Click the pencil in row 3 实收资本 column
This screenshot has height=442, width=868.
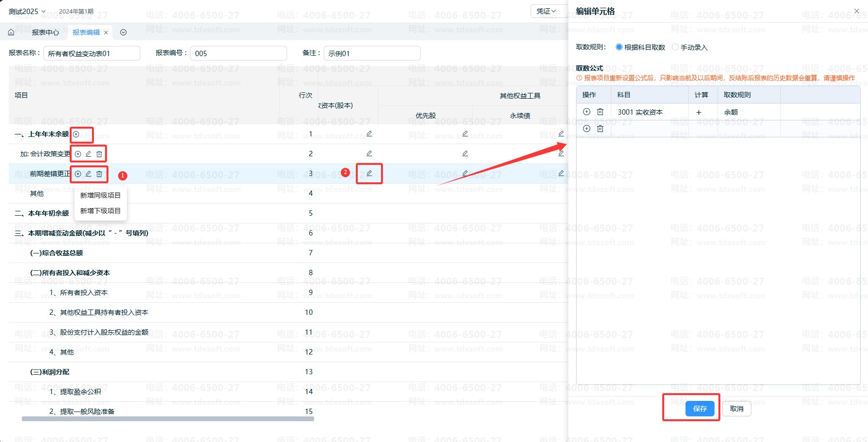[369, 173]
